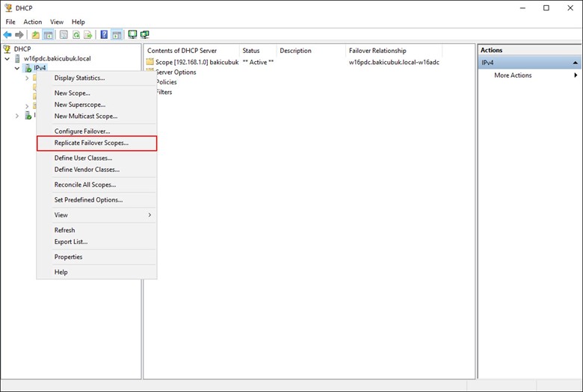Click the Scope [192.168.1.0] folder icon
583x392 pixels.
(x=150, y=62)
